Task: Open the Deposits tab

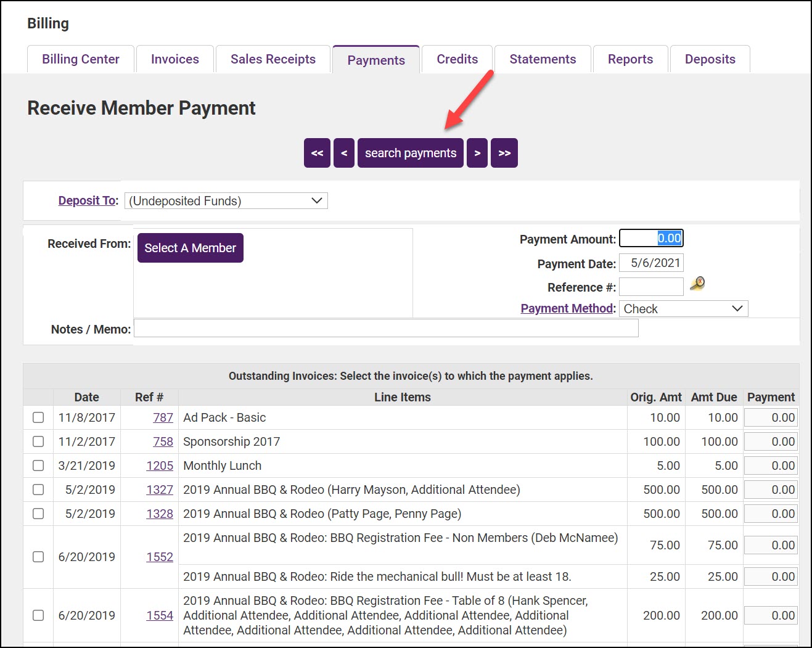Action: (x=710, y=59)
